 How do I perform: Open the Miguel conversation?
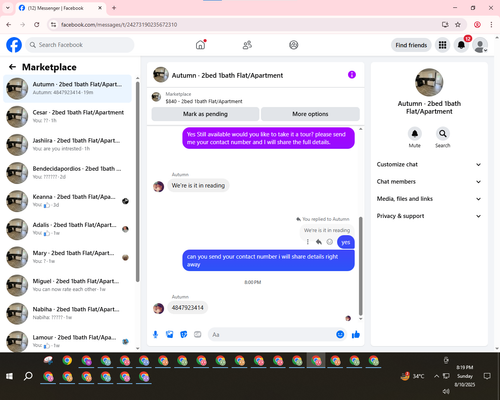pos(67,285)
